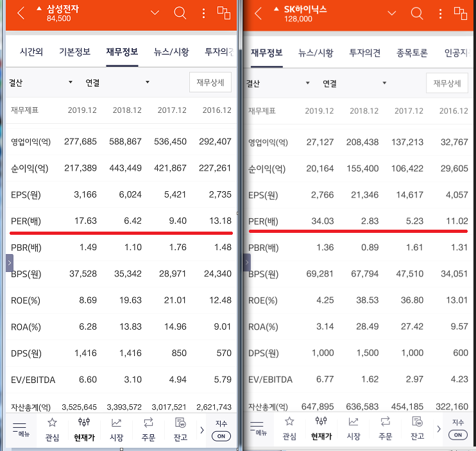Image resolution: width=476 pixels, height=451 pixels.
Task: Click 재무상세 button in SK하이닉스 window
Action: (x=447, y=83)
